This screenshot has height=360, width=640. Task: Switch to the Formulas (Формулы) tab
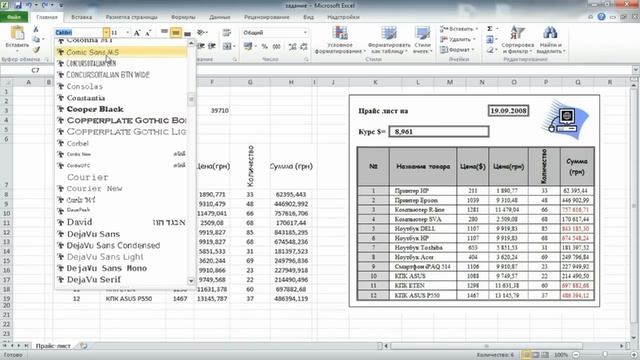[x=183, y=17]
